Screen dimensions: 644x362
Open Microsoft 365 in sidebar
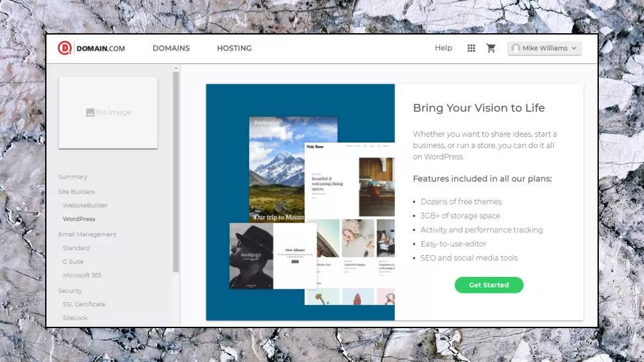point(82,275)
